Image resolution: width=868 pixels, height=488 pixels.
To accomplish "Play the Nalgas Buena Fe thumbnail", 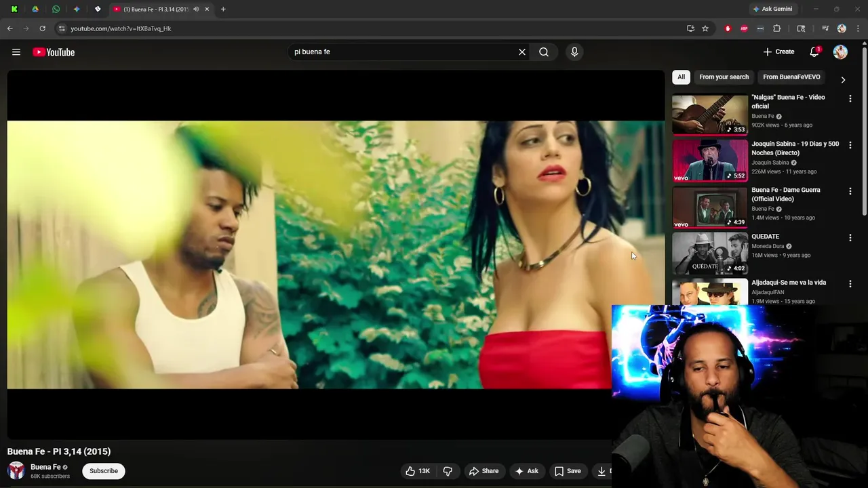I will coord(710,115).
